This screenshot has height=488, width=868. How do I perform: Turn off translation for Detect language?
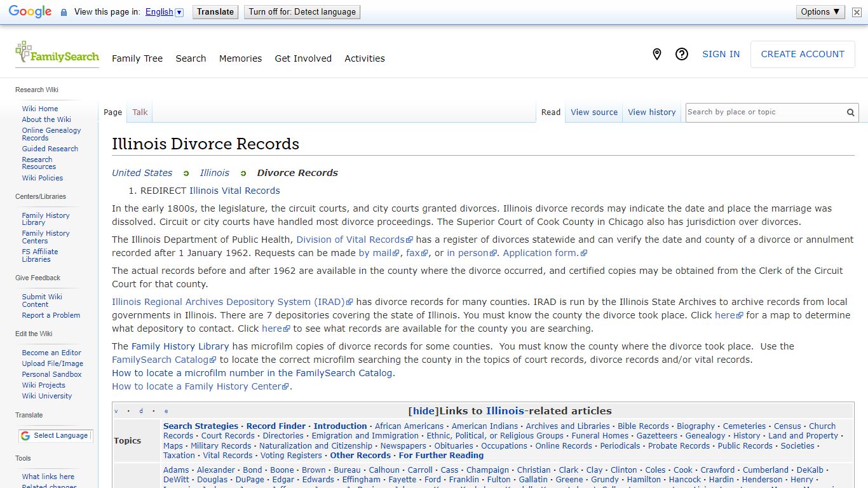pos(302,12)
